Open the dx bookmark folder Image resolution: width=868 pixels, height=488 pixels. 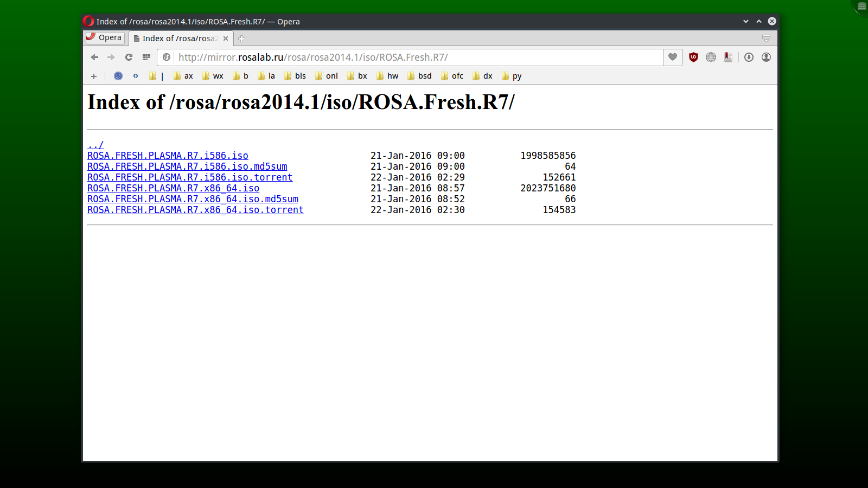pos(482,76)
